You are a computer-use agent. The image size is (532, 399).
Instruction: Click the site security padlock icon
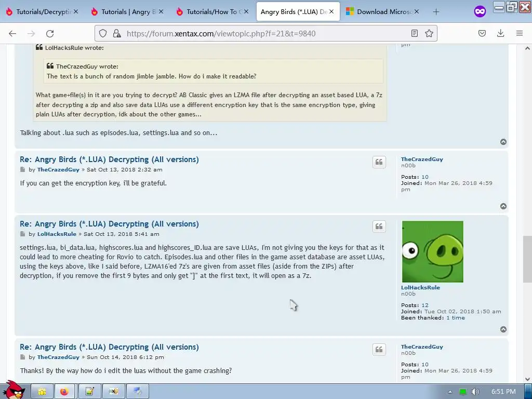(117, 33)
